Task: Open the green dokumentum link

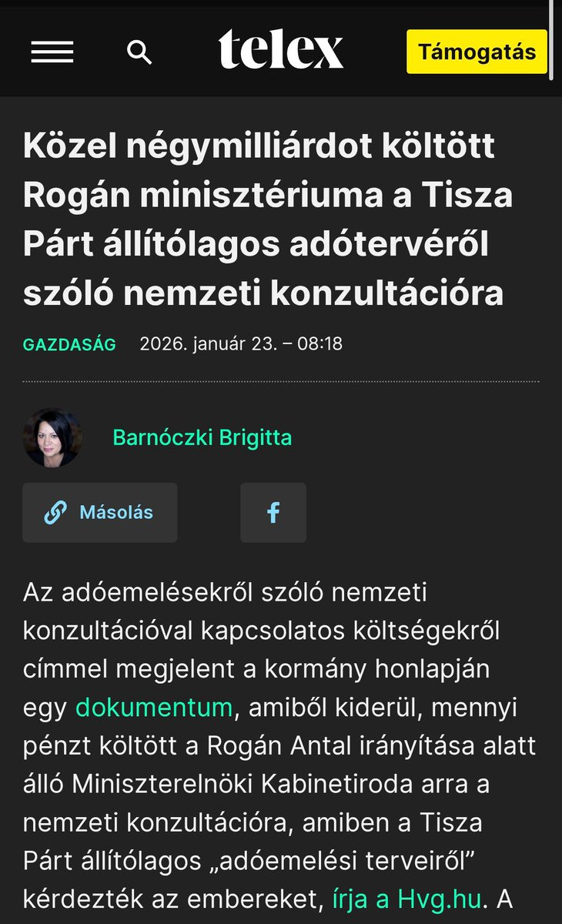Action: (x=154, y=707)
